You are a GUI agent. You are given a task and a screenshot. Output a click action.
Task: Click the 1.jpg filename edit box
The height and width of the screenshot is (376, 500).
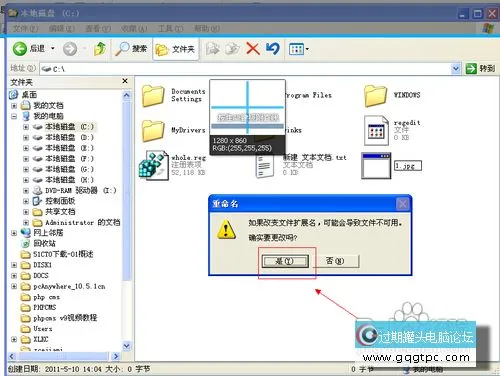coord(408,166)
